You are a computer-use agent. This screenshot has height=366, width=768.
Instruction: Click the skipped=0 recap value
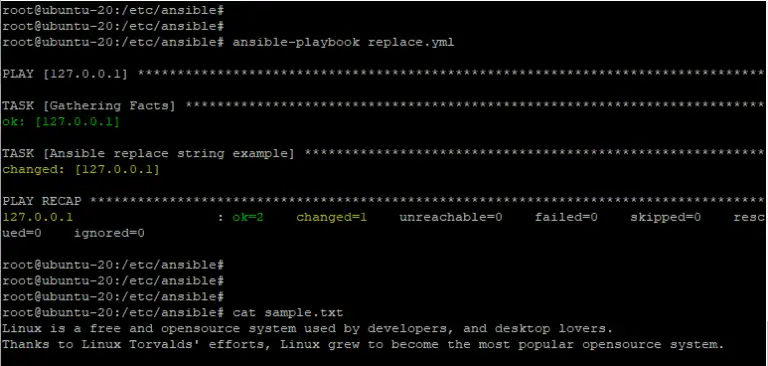click(666, 217)
